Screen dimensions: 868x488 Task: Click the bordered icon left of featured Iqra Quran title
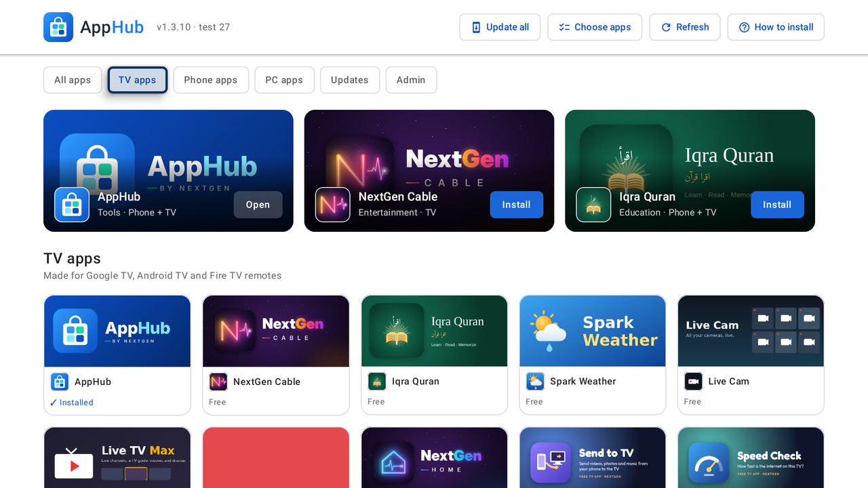coord(593,205)
